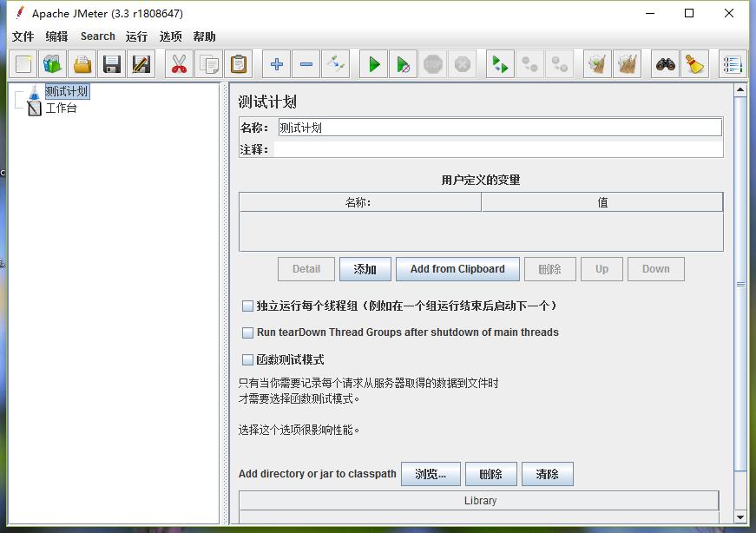Click the 名称 input field
756x533 pixels.
coord(500,128)
